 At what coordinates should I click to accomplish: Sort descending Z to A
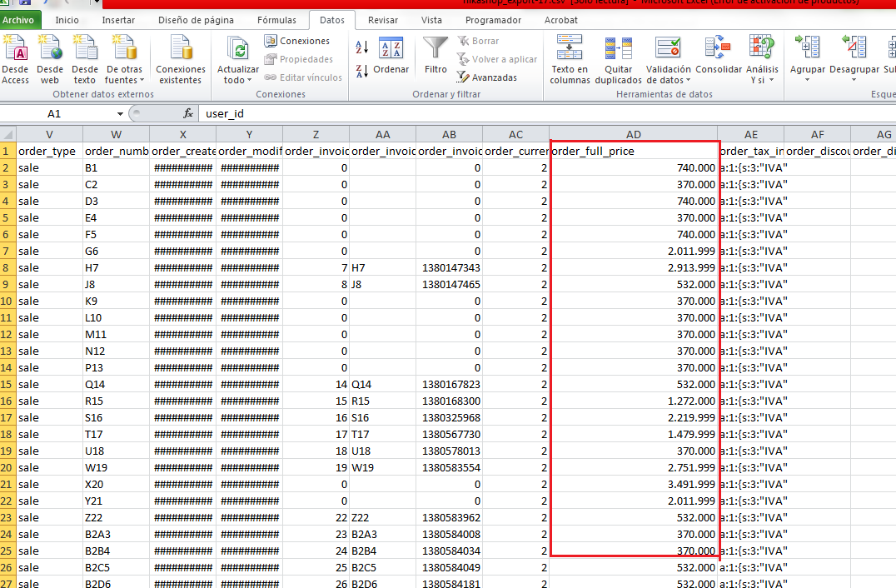pyautogui.click(x=361, y=71)
